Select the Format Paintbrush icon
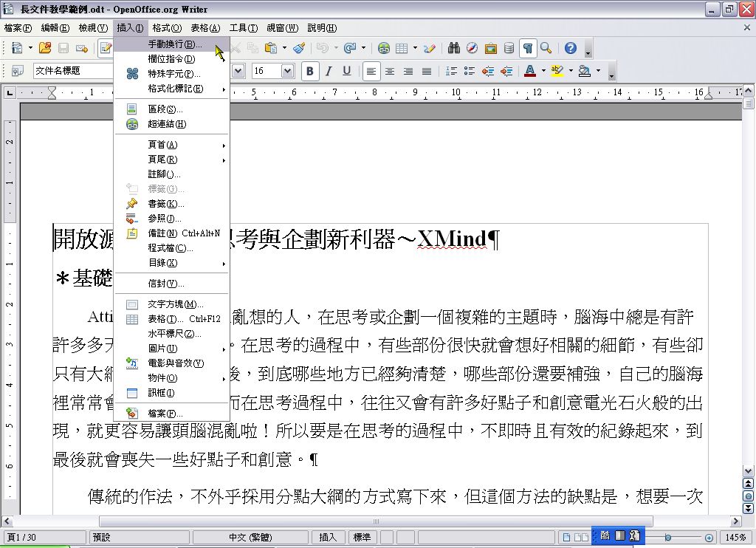 click(x=300, y=48)
